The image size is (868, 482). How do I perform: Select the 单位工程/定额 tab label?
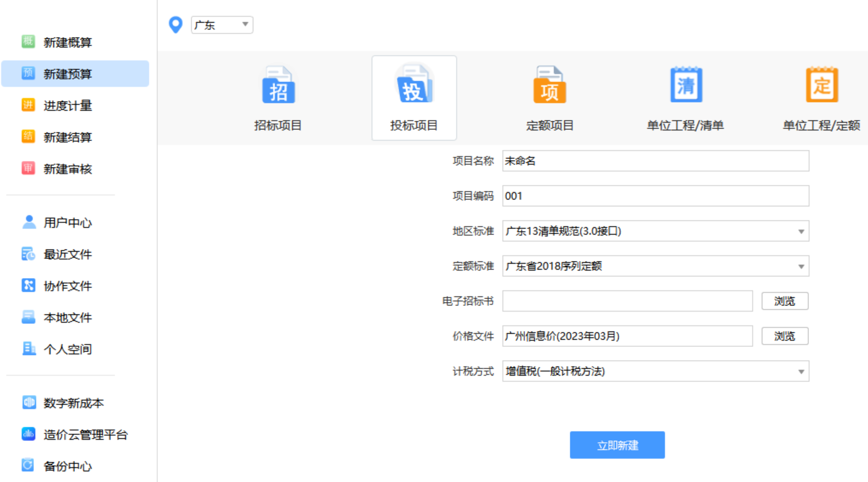(x=821, y=125)
